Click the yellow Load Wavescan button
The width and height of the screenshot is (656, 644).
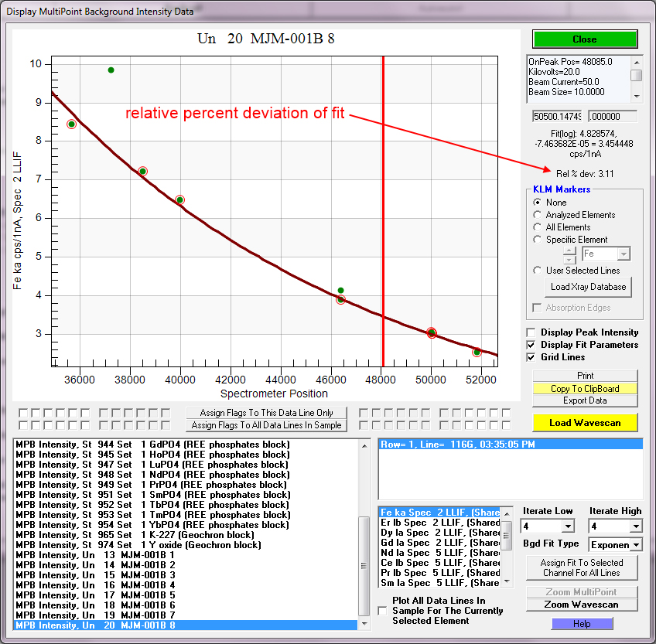click(x=584, y=423)
